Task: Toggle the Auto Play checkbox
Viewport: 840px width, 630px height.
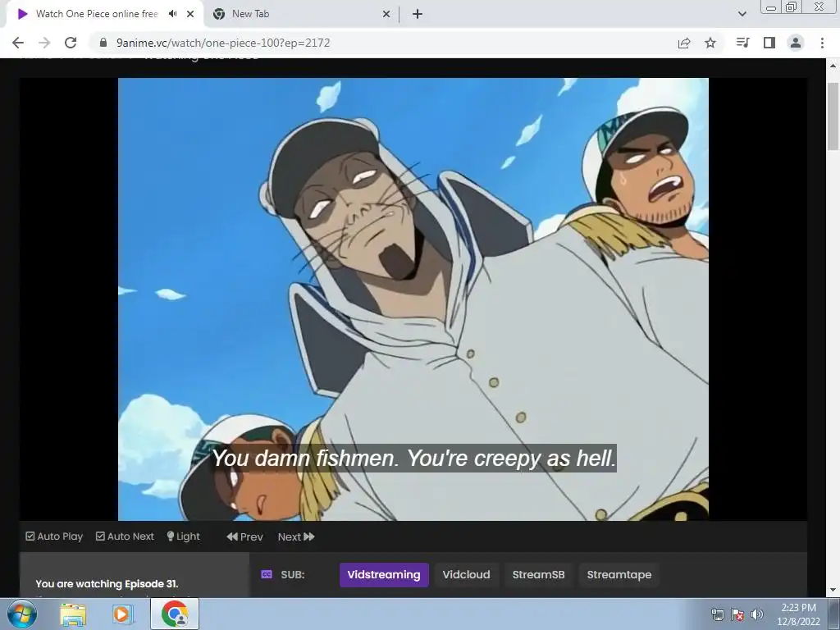Action: point(54,536)
